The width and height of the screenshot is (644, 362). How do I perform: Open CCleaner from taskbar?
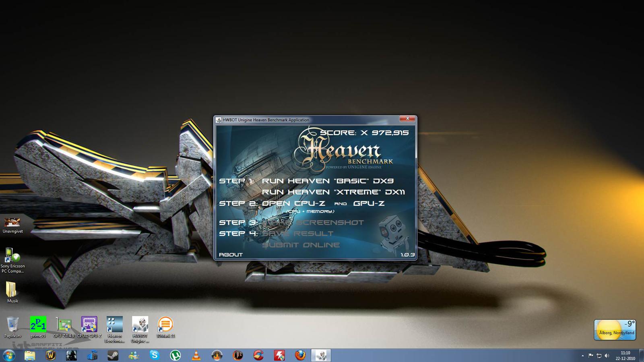pos(258,356)
